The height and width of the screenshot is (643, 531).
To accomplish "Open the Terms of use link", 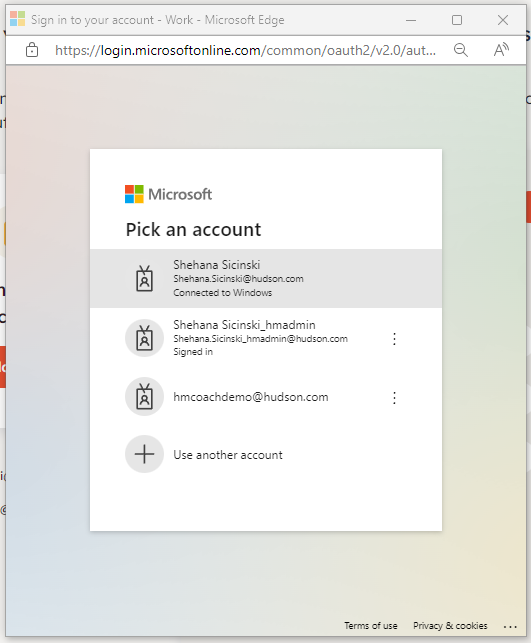I will point(371,625).
